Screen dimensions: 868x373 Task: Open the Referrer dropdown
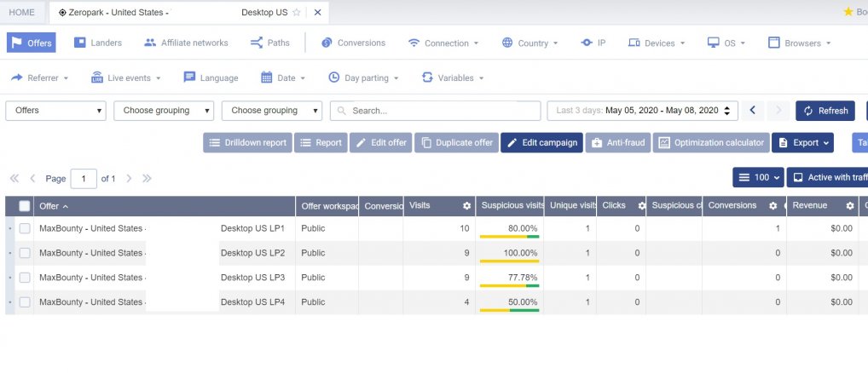click(40, 77)
